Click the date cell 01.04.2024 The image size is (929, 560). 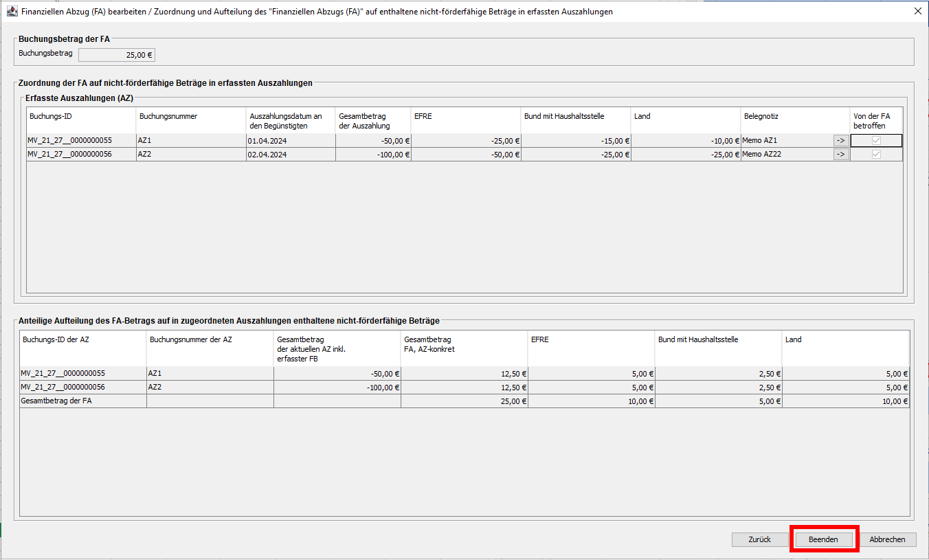pos(290,140)
